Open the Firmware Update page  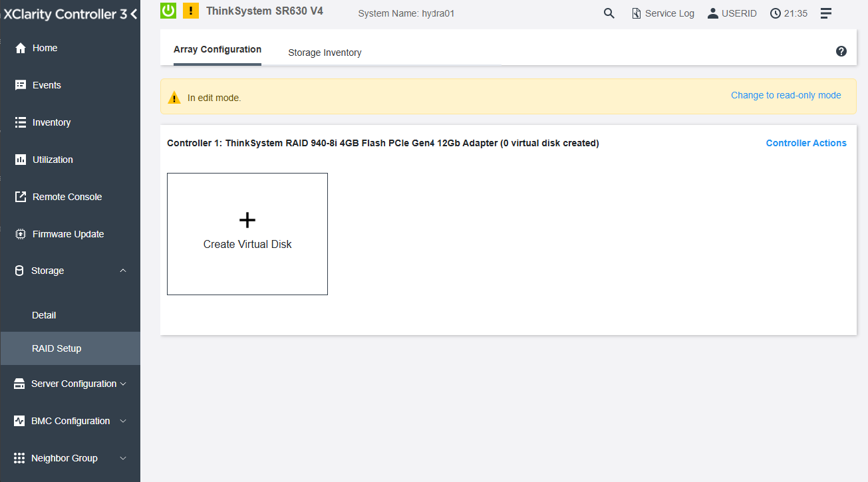(x=68, y=233)
